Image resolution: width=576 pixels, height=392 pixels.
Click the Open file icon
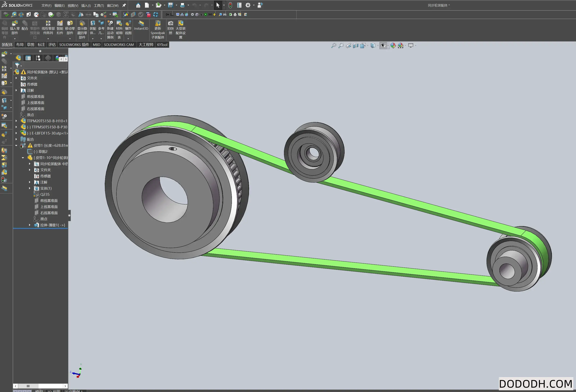pyautogui.click(x=158, y=5)
